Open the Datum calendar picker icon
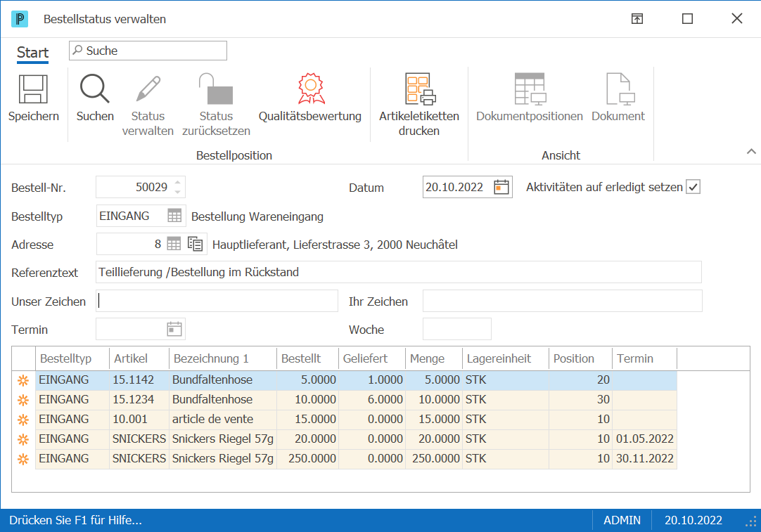The height and width of the screenshot is (532, 761). 501,187
